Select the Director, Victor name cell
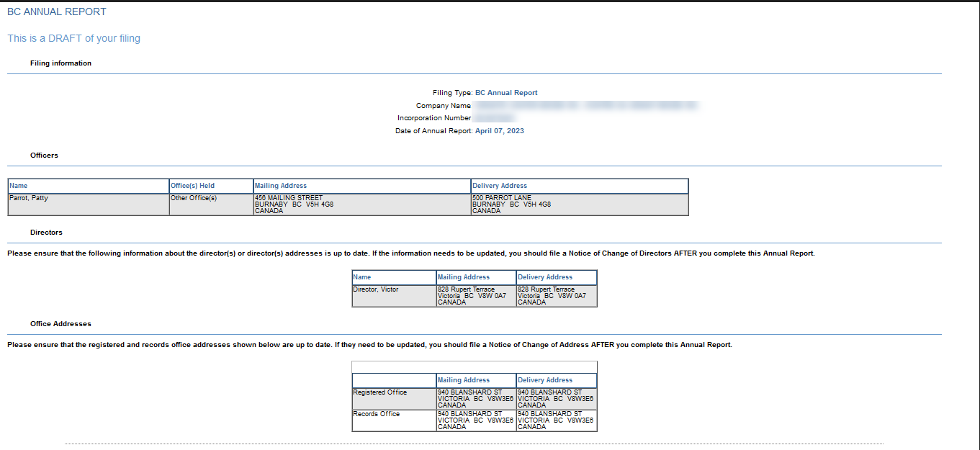The width and height of the screenshot is (980, 450). pyautogui.click(x=375, y=289)
